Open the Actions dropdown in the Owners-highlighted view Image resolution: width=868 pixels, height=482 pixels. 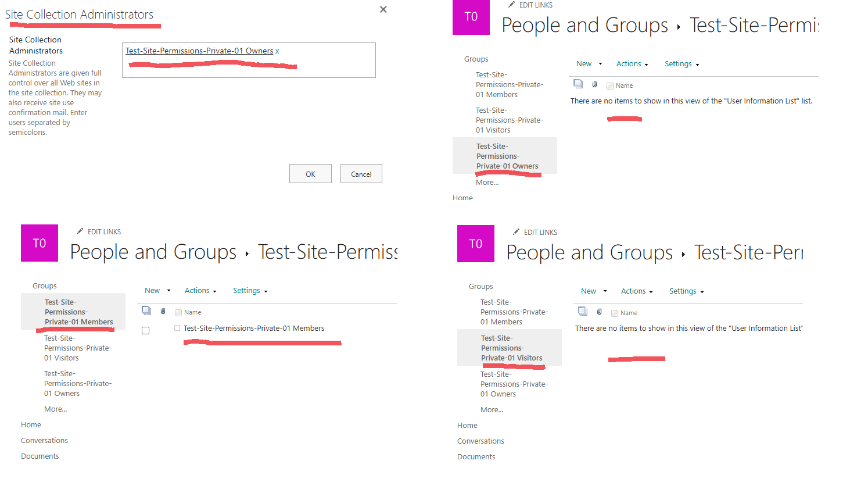click(x=632, y=64)
